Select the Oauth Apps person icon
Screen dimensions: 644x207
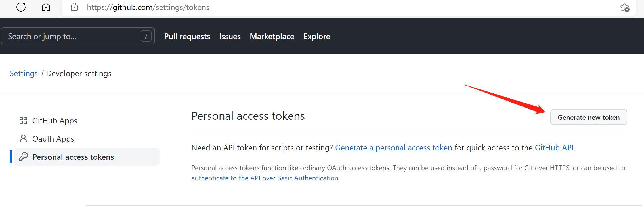[23, 138]
